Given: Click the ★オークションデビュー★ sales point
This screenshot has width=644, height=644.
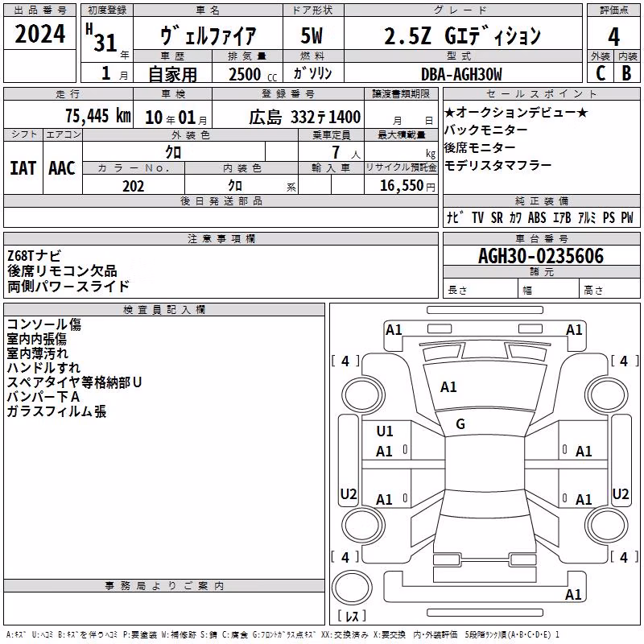Looking at the screenshot, I should coord(516,112).
